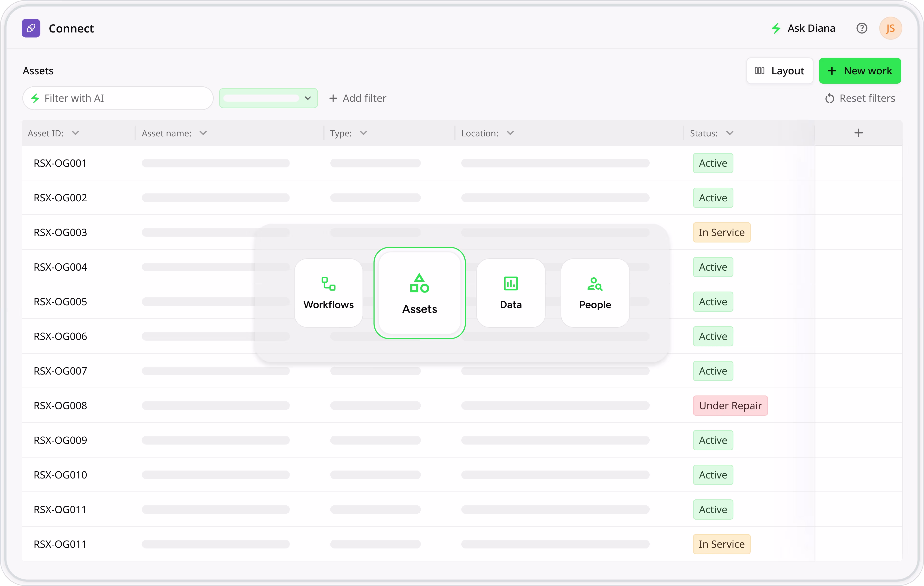The image size is (924, 586).
Task: Switch to the Assets card
Action: click(419, 293)
